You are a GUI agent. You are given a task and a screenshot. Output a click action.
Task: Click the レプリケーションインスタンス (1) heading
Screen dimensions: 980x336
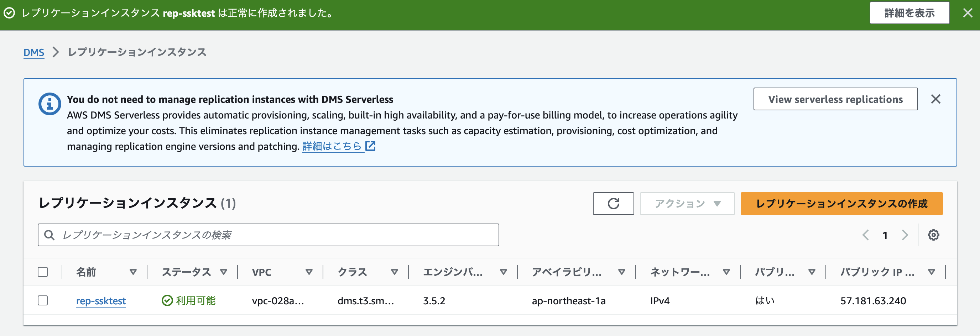click(137, 203)
